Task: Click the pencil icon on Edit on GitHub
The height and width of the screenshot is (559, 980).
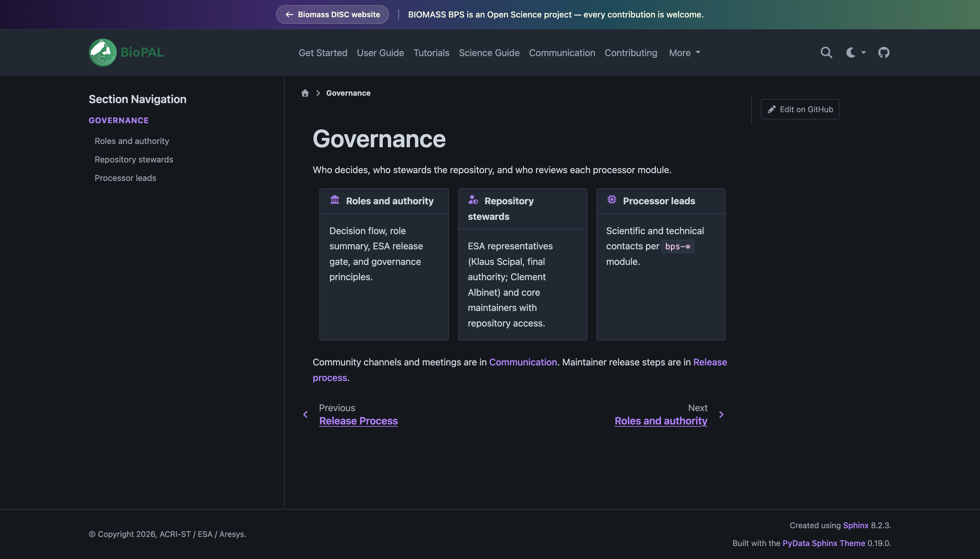Action: [771, 109]
